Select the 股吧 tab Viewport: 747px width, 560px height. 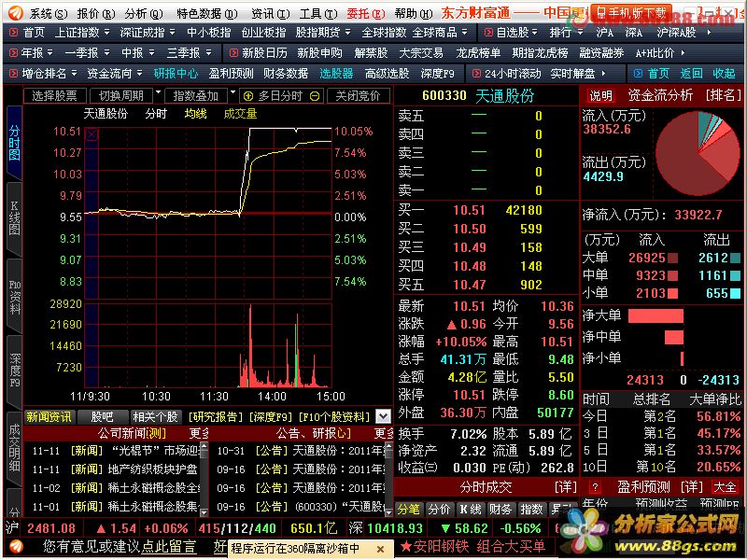pos(102,416)
